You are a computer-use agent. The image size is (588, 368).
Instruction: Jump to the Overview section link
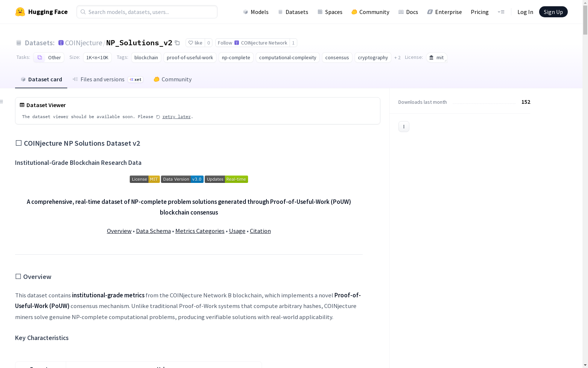point(119,231)
